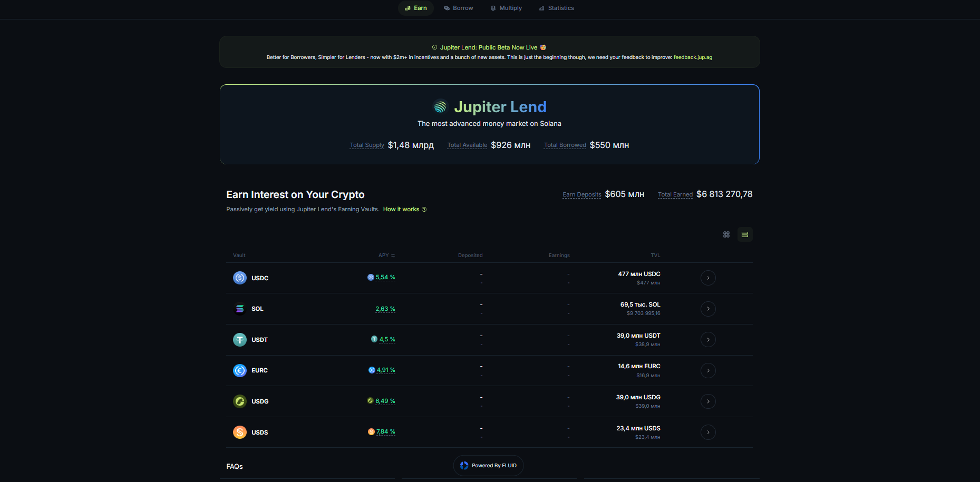Click the Jupiter Lend logo icon
The height and width of the screenshot is (482, 980).
(x=440, y=107)
